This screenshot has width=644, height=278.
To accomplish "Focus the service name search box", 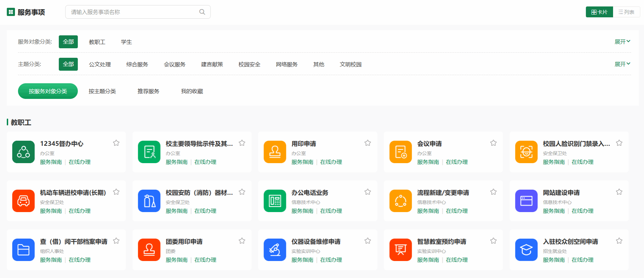I will point(133,12).
